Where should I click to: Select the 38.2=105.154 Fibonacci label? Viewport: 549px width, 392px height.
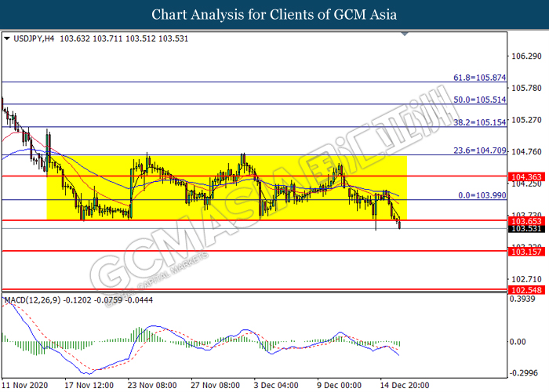(480, 122)
